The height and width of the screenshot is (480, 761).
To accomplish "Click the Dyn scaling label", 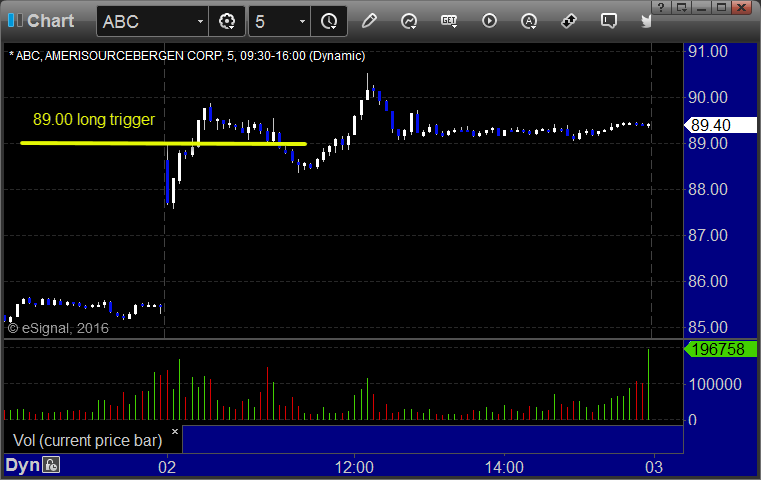I will 22,465.
